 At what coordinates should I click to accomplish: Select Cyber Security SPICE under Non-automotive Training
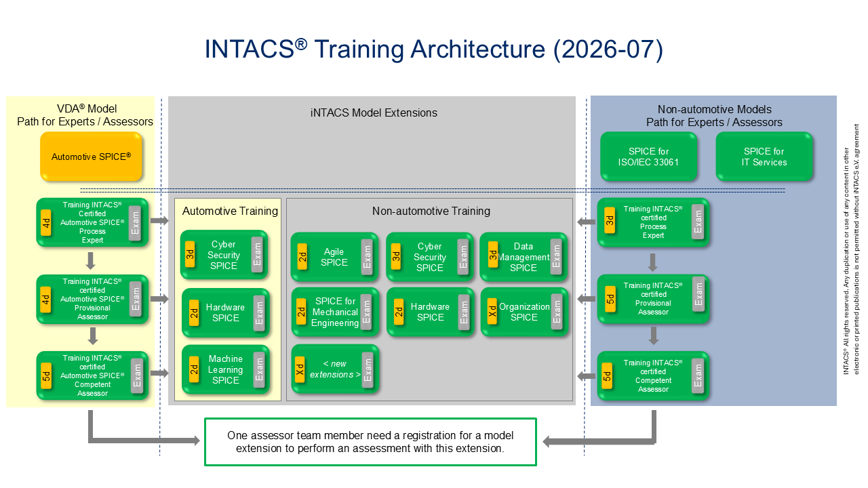point(430,257)
